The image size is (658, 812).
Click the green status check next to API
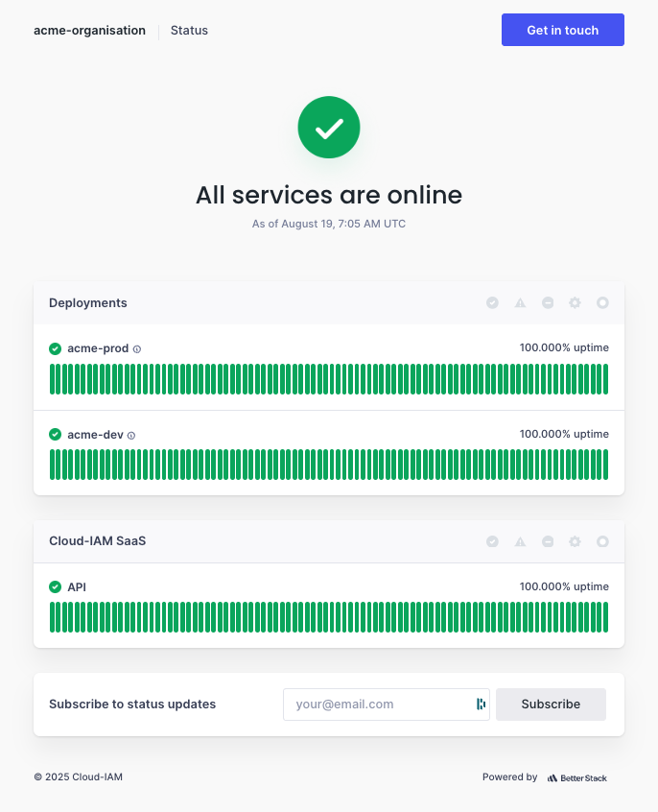[55, 586]
